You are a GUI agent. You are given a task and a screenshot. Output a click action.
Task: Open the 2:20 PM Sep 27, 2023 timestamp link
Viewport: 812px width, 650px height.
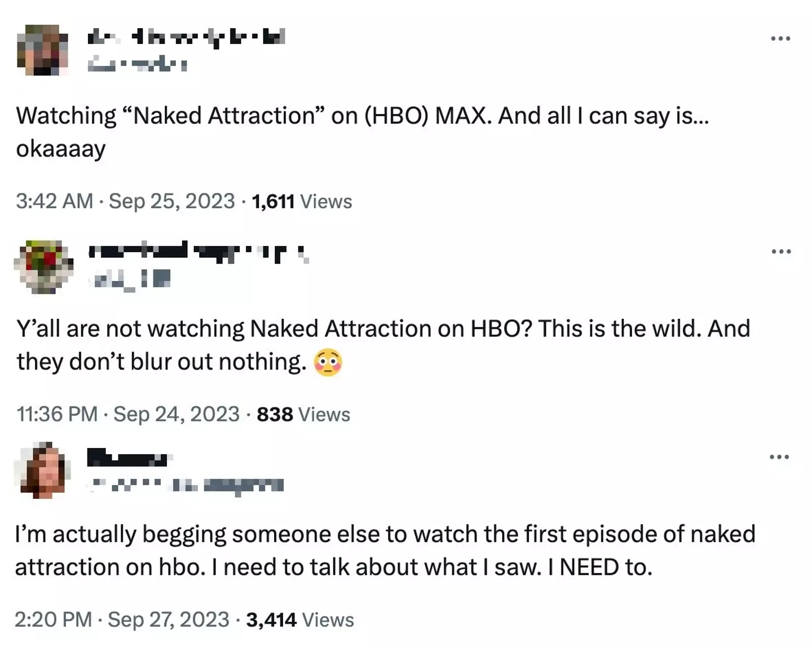(122, 620)
